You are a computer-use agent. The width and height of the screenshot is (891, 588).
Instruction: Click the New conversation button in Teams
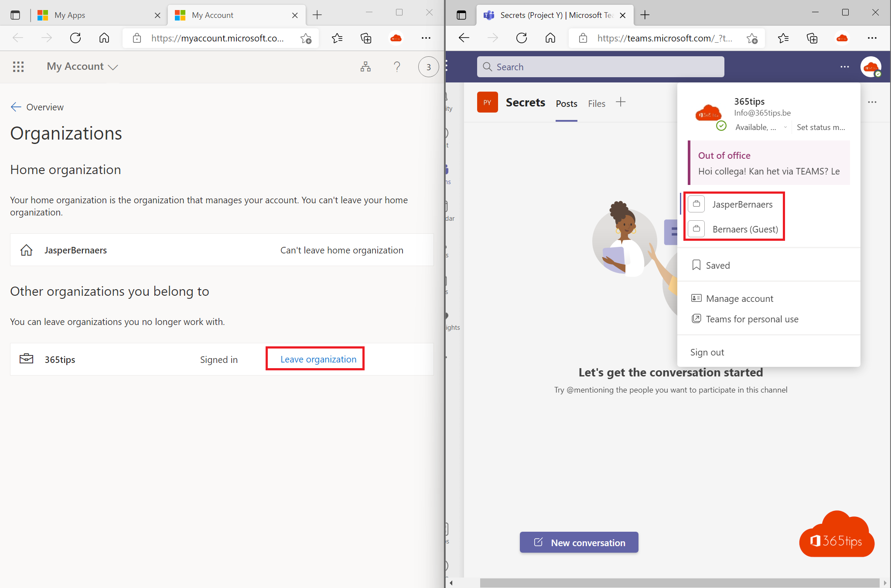pos(580,542)
